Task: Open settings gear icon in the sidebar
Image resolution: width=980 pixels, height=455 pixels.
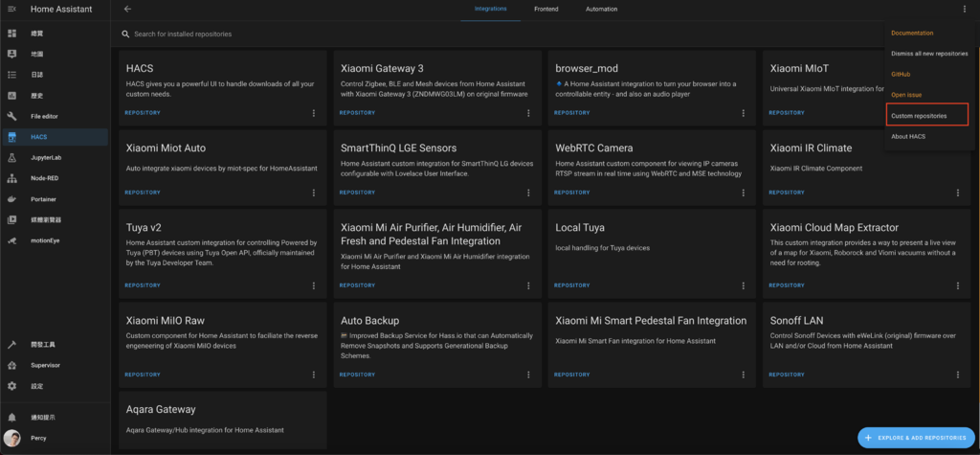Action: click(11, 386)
